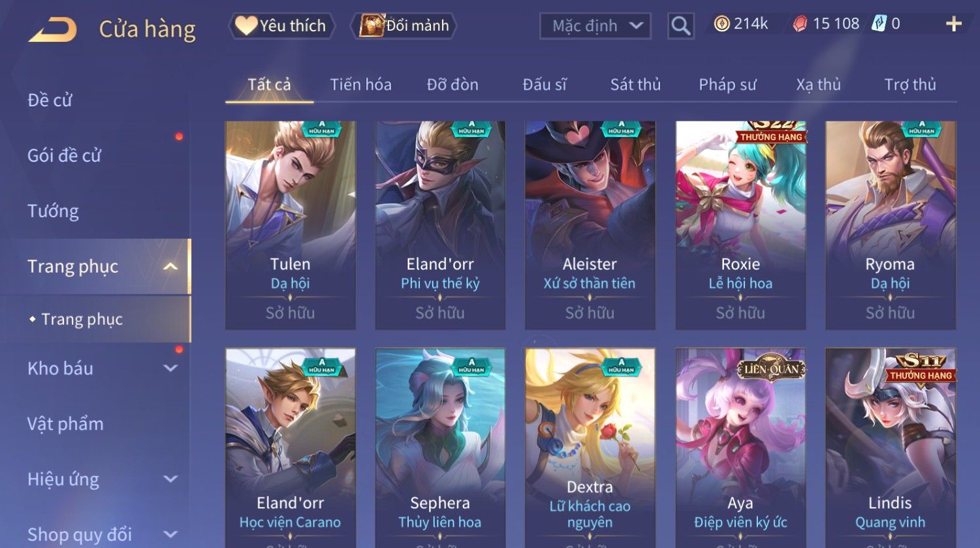This screenshot has height=548, width=980.
Task: Click the back arrow icon
Action: pos(54,29)
